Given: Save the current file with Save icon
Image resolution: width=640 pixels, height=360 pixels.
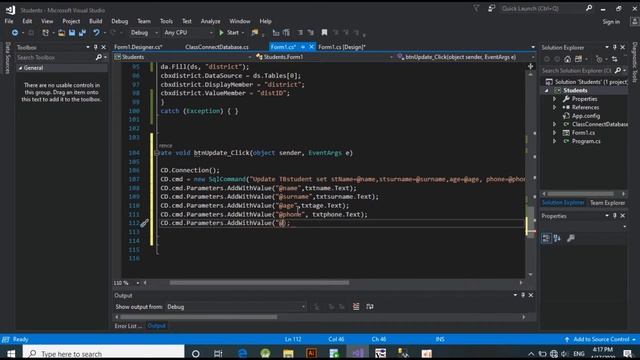Looking at the screenshot, I should pos(72,33).
